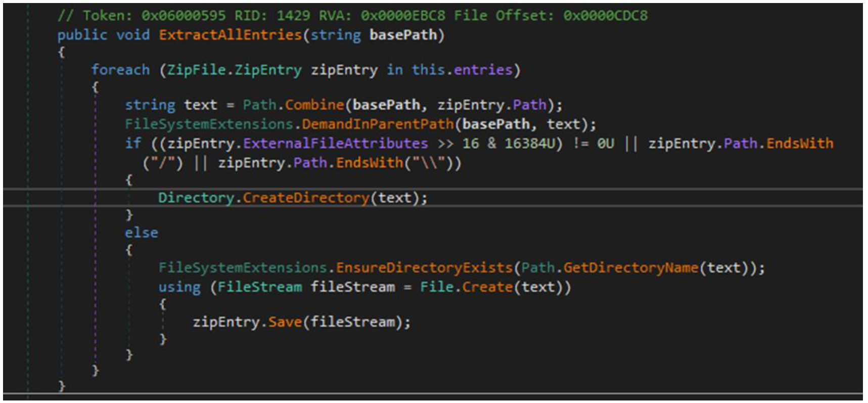868x403 pixels.
Task: Click the ExternalFileAttributes property
Action: (335, 144)
